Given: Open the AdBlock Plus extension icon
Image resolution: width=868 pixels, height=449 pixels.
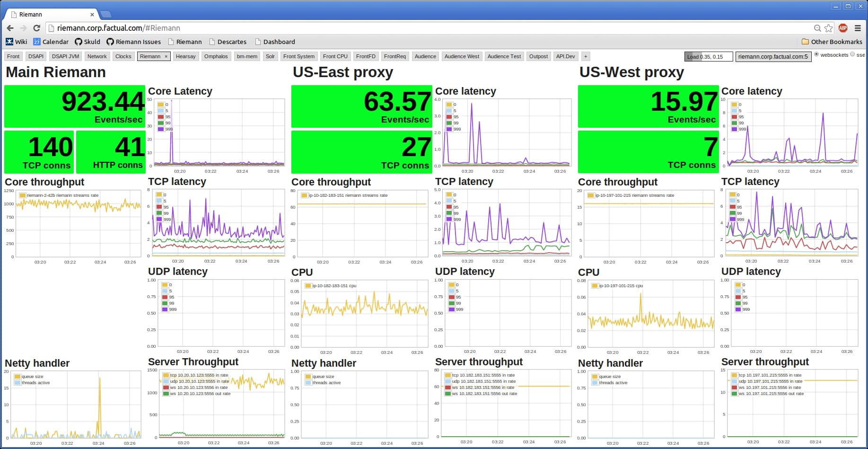Looking at the screenshot, I should 843,28.
